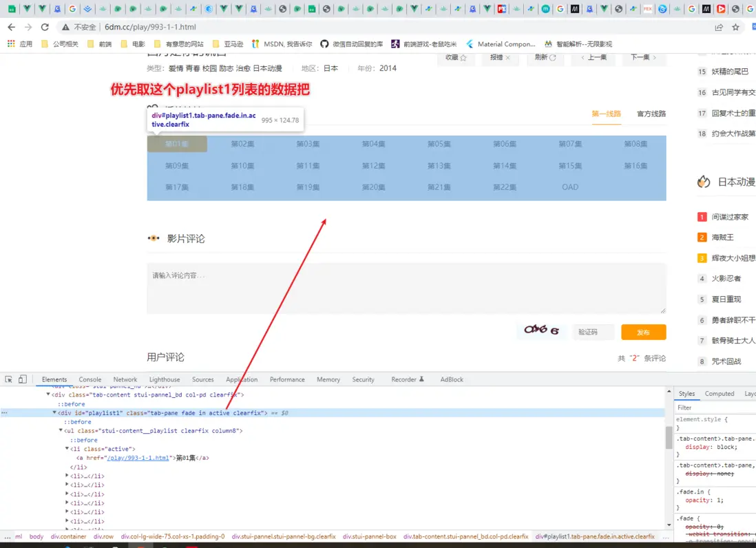Open the DevTools Lighthouse tab
This screenshot has width=756, height=548.
[165, 379]
